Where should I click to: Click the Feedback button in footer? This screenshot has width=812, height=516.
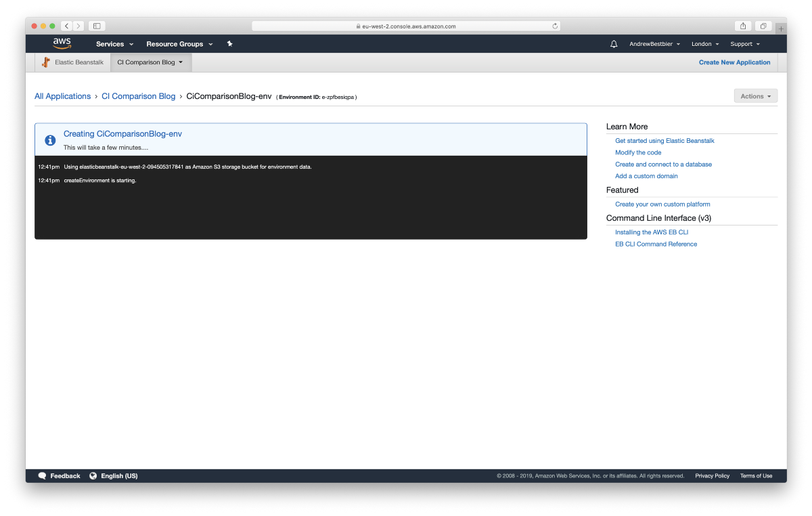(59, 476)
